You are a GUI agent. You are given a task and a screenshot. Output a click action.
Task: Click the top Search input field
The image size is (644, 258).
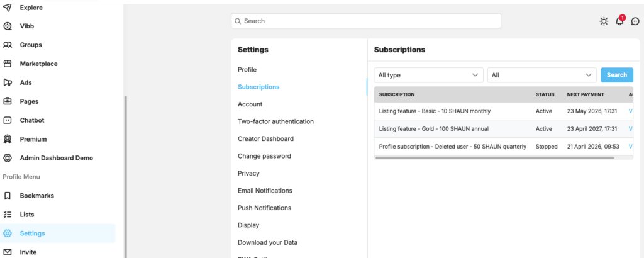click(x=365, y=21)
